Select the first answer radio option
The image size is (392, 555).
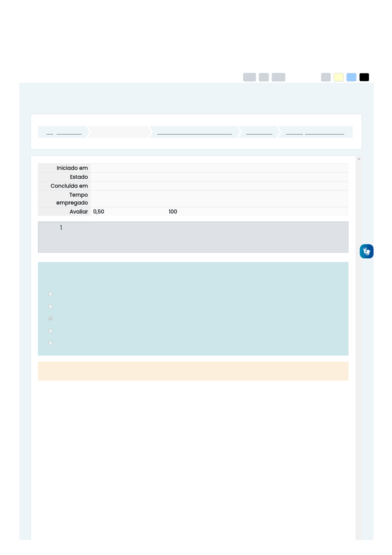tap(50, 294)
